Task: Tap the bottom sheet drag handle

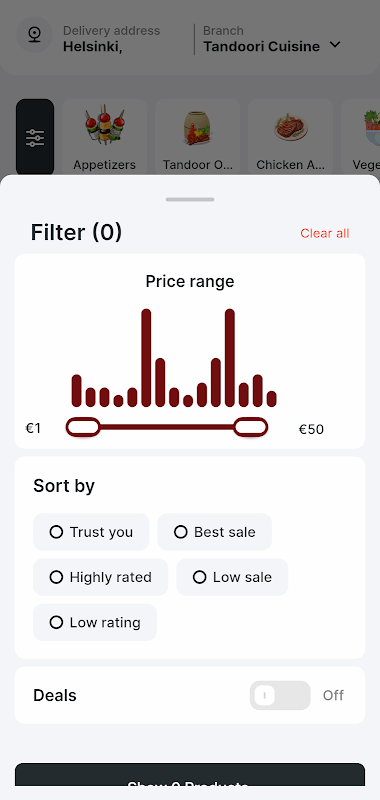Action: [190, 199]
